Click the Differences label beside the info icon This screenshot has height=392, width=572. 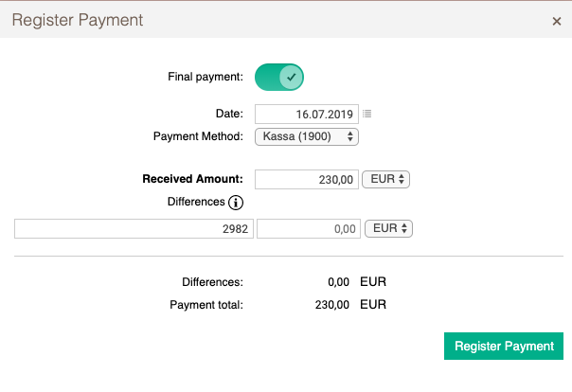196,202
